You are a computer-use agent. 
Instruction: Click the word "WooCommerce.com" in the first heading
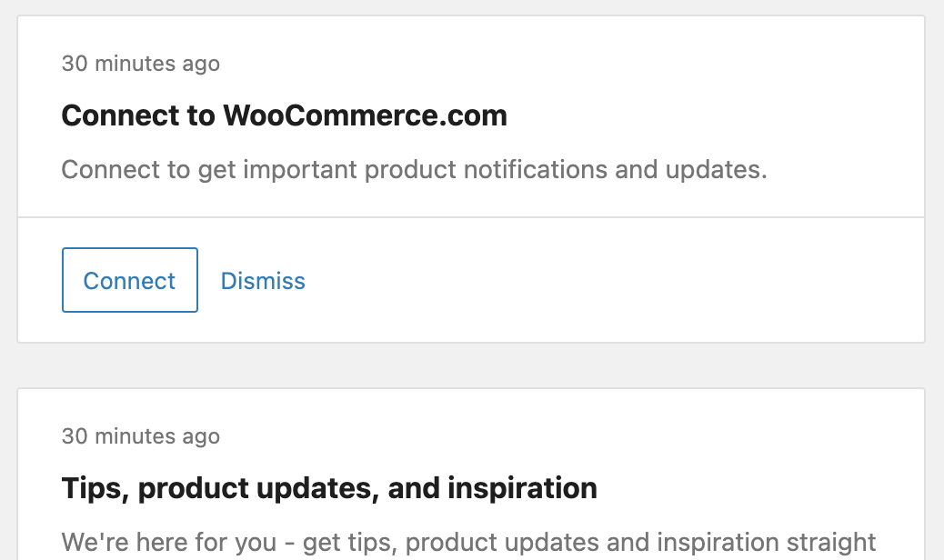[365, 115]
